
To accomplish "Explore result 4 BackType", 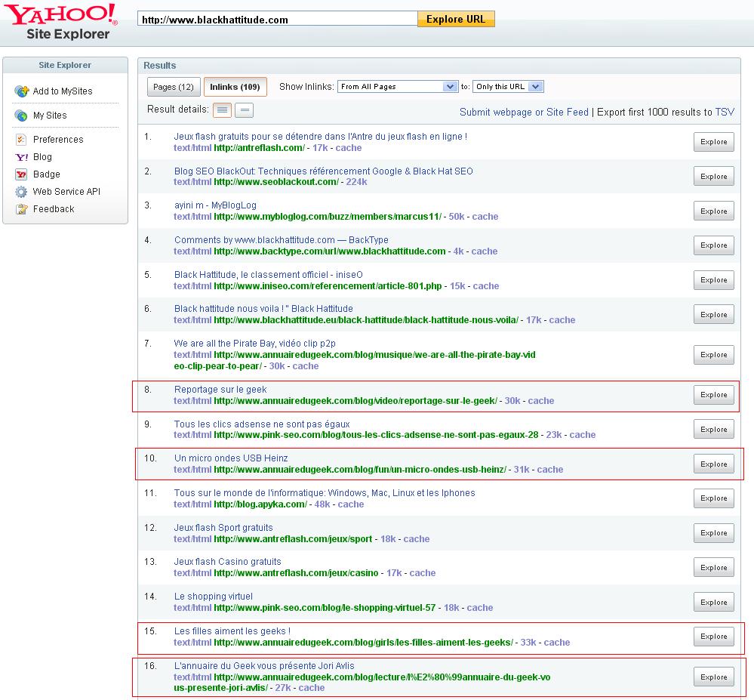I will click(x=713, y=245).
